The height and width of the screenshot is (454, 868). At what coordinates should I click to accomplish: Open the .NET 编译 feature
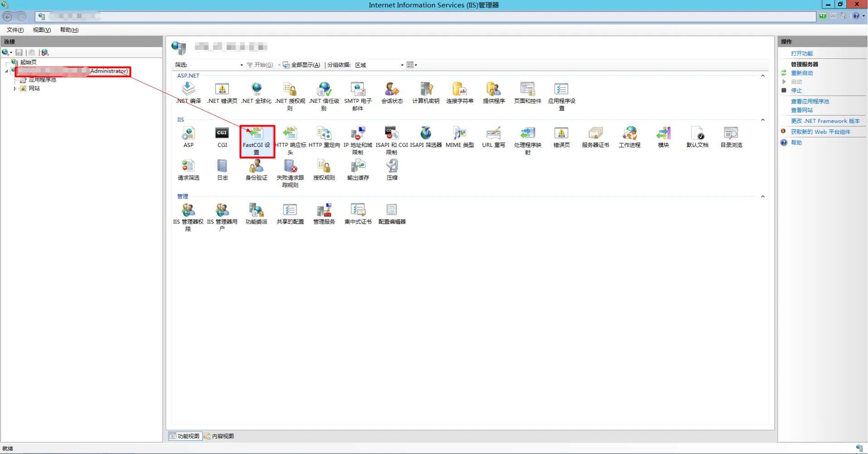[x=188, y=93]
